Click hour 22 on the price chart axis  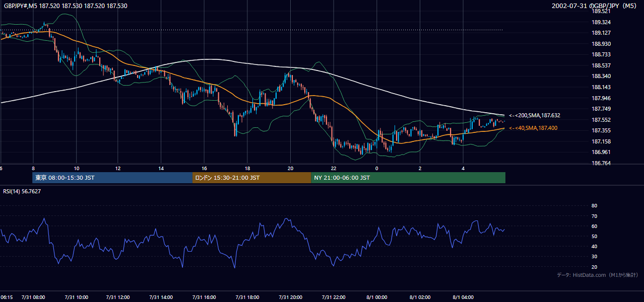[x=334, y=168]
